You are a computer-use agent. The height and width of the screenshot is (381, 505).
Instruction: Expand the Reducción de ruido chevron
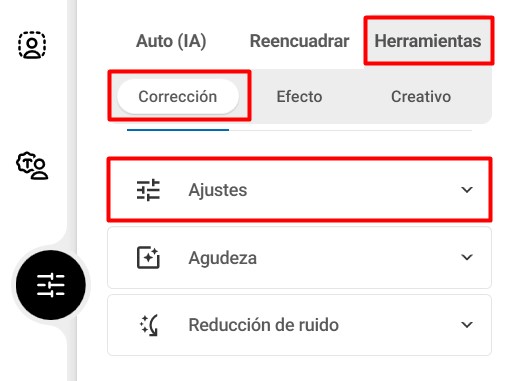pos(467,324)
